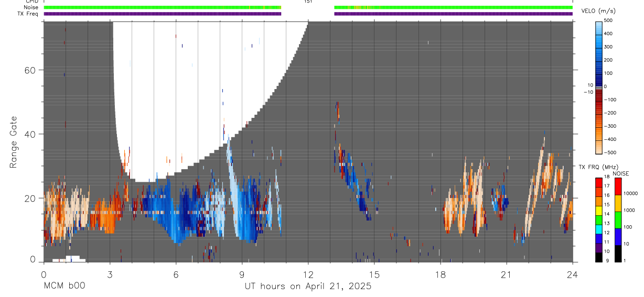The width and height of the screenshot is (644, 297).
Task: Click the 9 tick on UT hours axis
Action: tap(242, 274)
